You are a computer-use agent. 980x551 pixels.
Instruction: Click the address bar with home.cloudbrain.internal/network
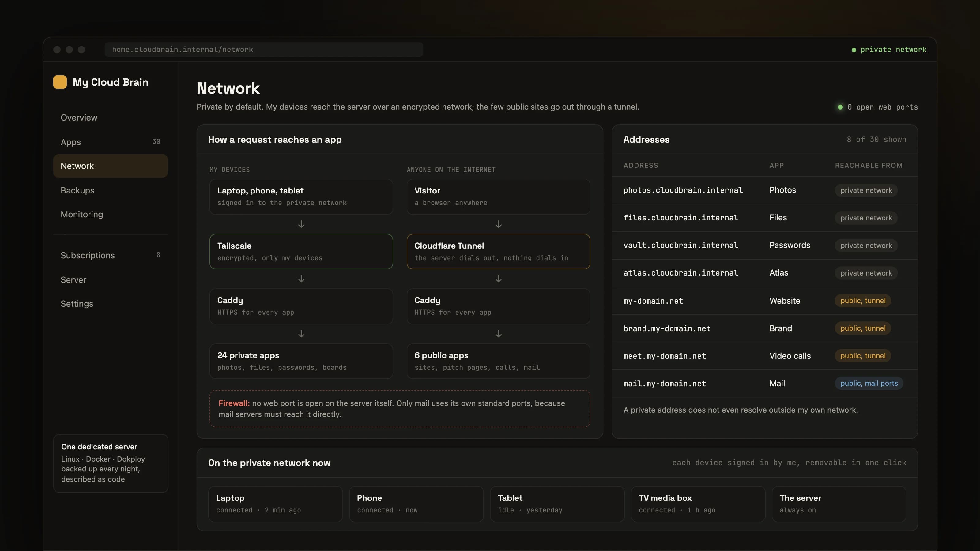click(264, 49)
